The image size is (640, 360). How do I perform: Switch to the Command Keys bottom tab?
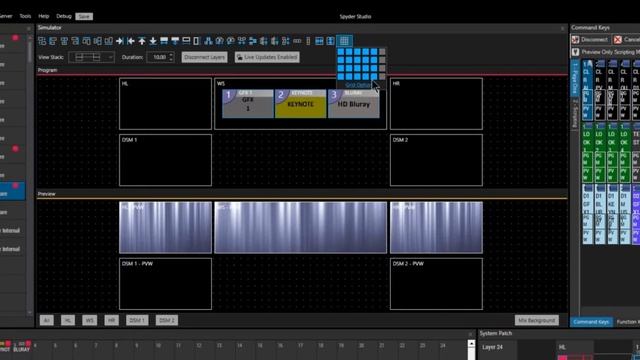click(591, 322)
